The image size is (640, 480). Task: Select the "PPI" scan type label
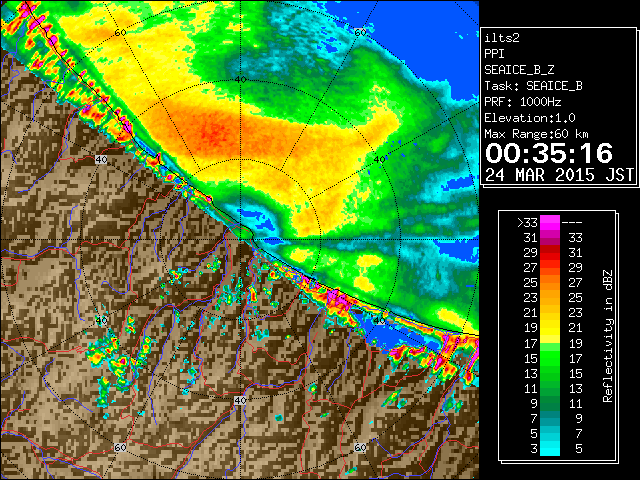(494, 54)
